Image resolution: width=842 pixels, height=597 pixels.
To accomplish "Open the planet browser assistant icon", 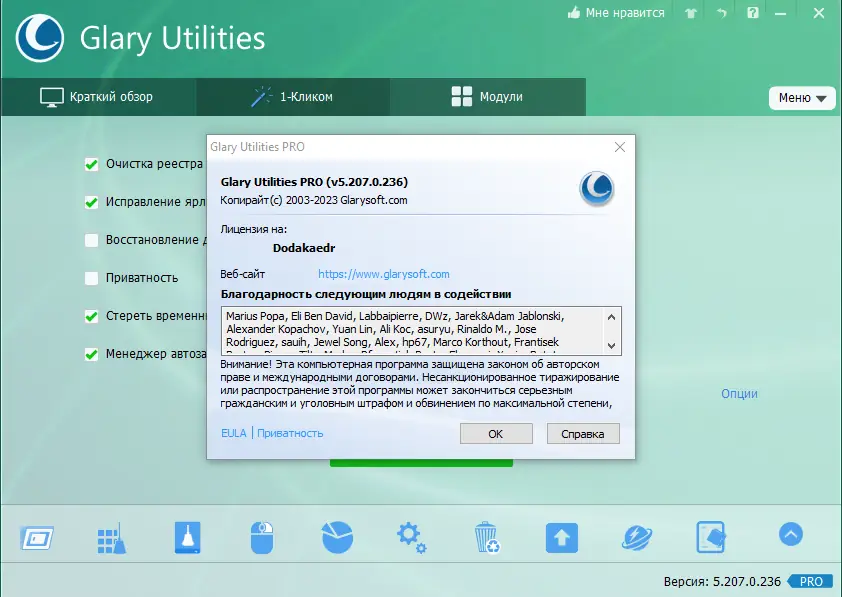I will click(x=637, y=538).
